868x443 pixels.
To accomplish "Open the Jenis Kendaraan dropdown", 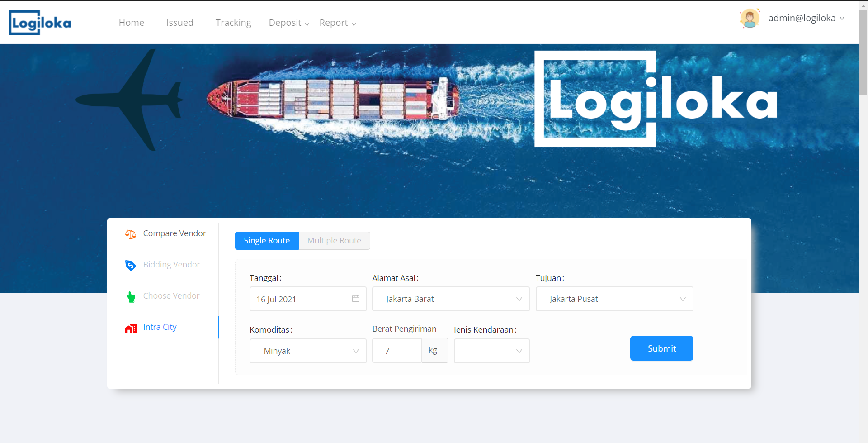I will click(x=492, y=351).
